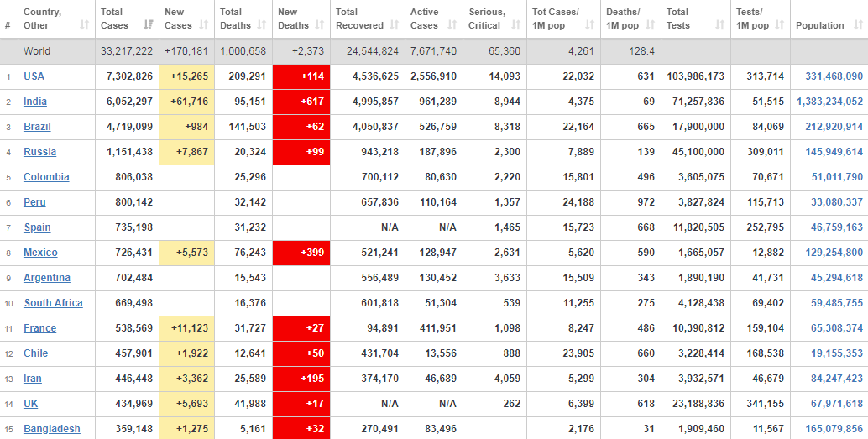The height and width of the screenshot is (439, 868).
Task: Open the Russia country link
Action: [39, 152]
